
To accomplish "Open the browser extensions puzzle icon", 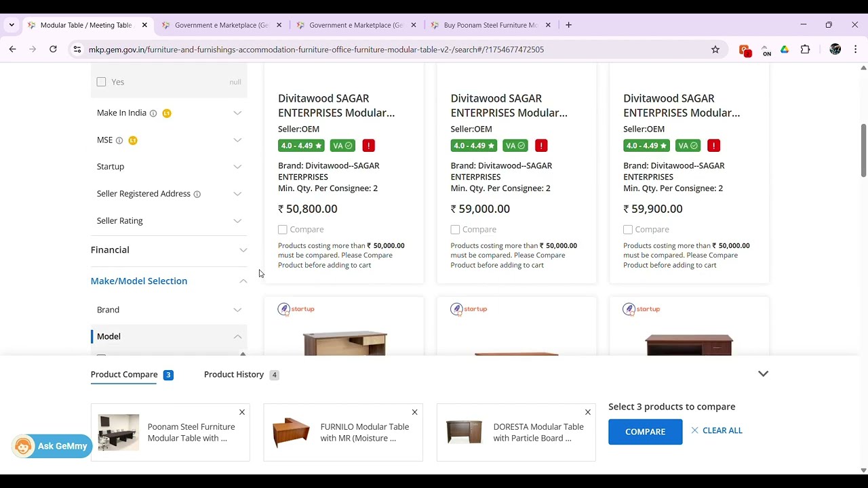I will click(x=806, y=49).
